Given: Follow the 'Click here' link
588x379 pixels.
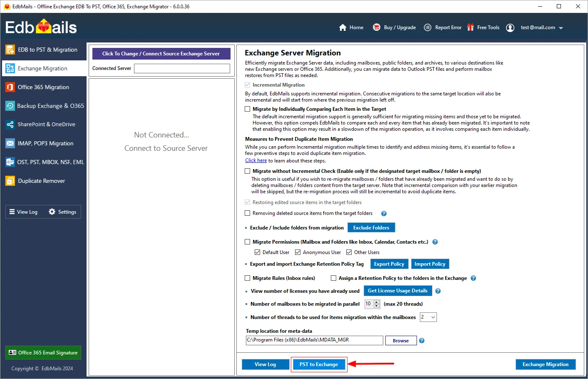Looking at the screenshot, I should (256, 160).
